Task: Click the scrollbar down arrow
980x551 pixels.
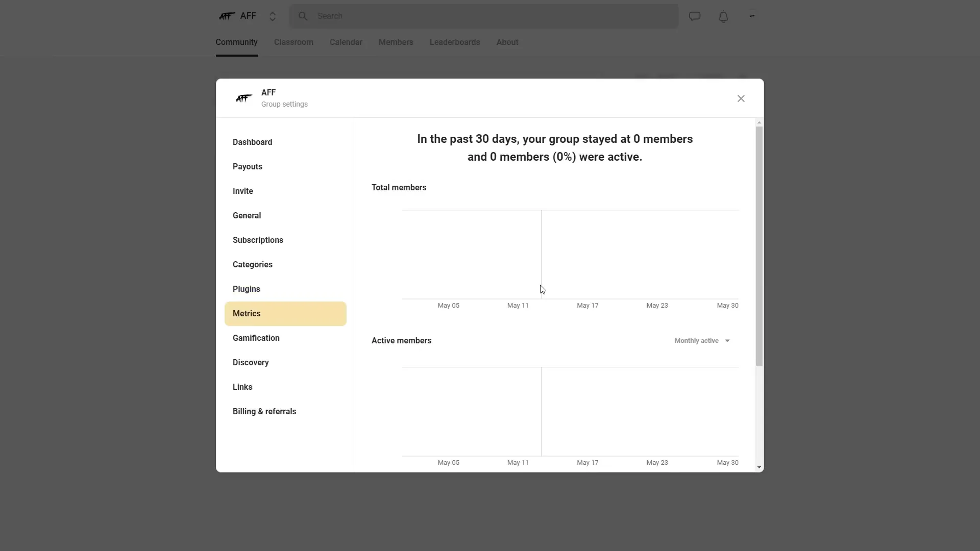Action: click(x=759, y=467)
